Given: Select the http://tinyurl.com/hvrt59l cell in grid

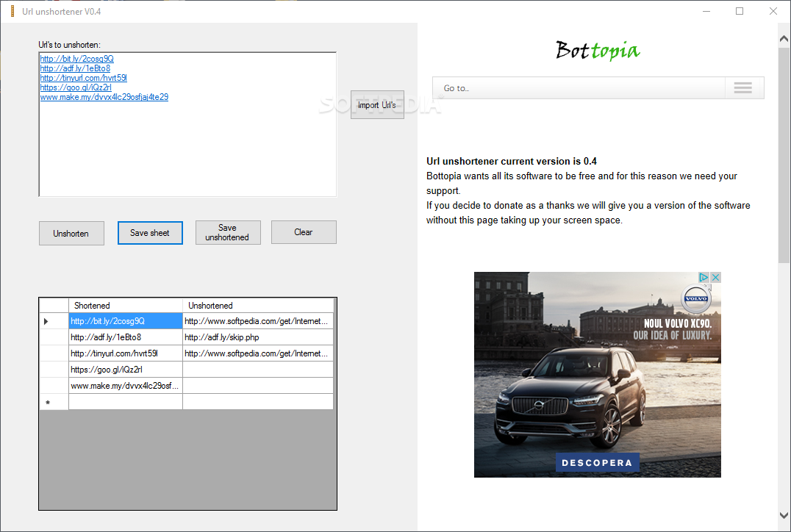Looking at the screenshot, I should click(x=126, y=353).
